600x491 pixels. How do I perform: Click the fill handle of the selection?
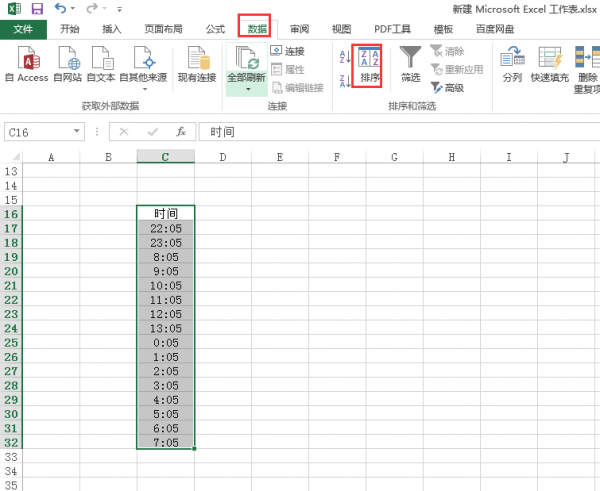click(194, 449)
